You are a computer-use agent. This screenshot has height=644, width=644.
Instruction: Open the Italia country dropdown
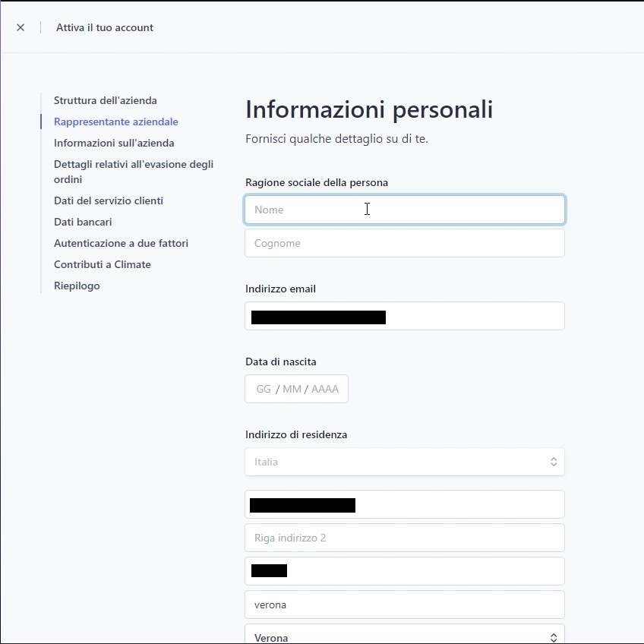click(x=404, y=462)
